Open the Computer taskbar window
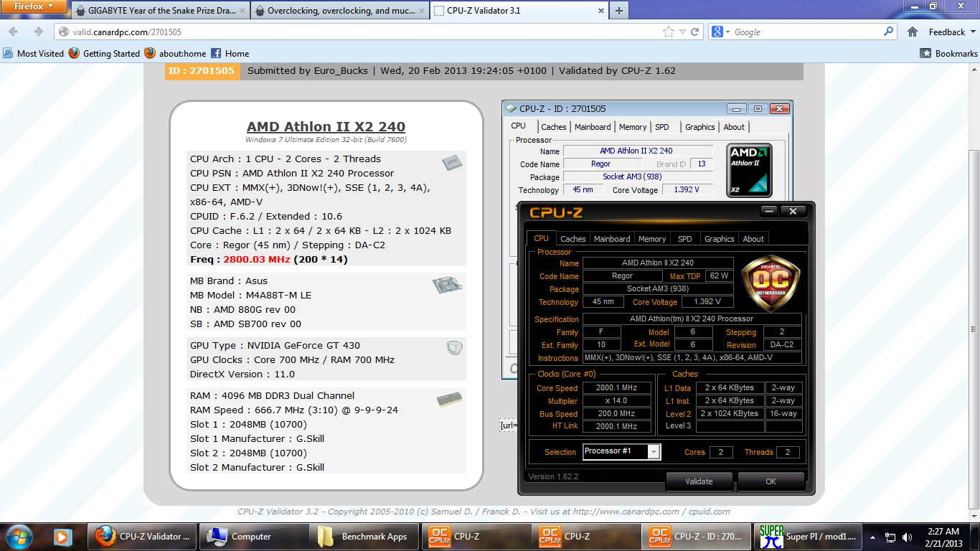The image size is (980, 551). pos(254,537)
